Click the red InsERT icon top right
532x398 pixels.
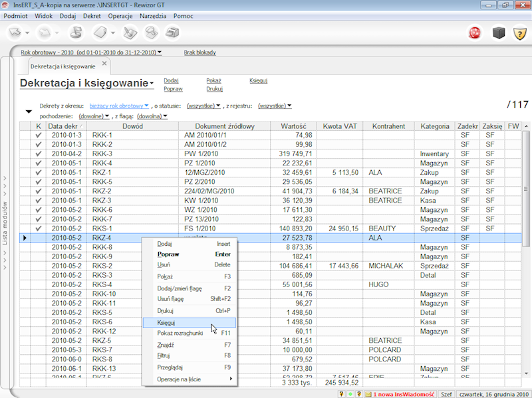pyautogui.click(x=473, y=31)
